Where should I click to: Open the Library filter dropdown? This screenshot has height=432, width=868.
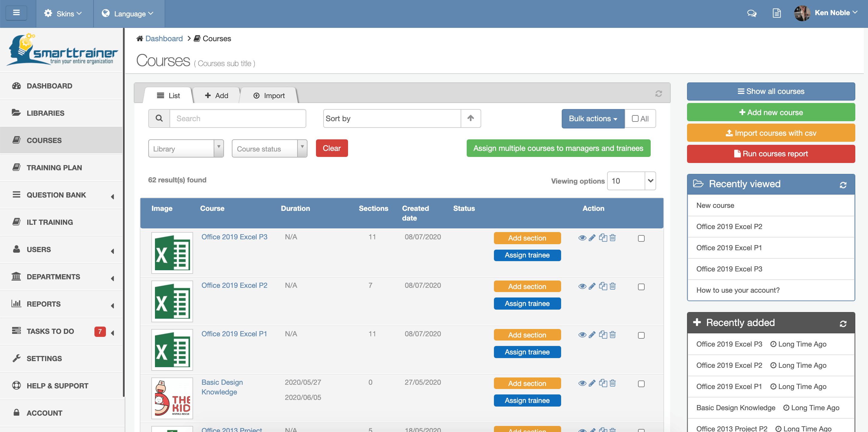pos(186,148)
